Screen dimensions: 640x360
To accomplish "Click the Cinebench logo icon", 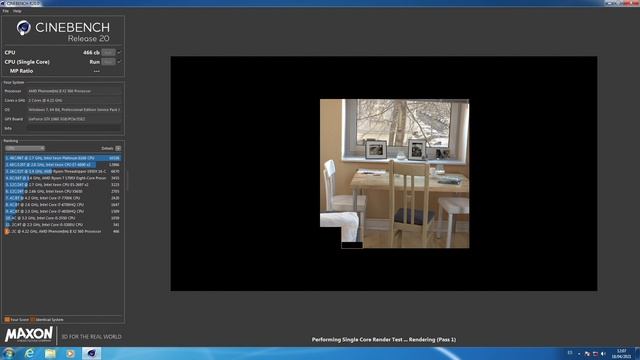I will 23,28.
